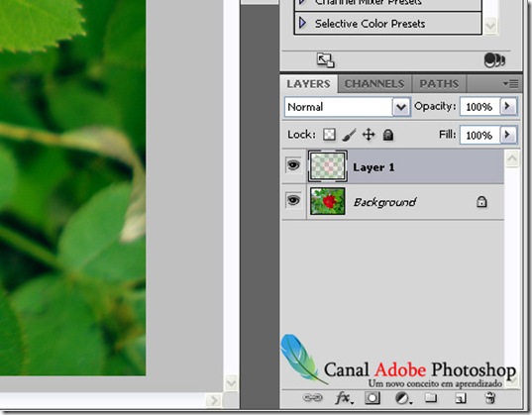Click the clip to layer circles icon
Viewport: 532px width, 415px height.
[x=494, y=60]
